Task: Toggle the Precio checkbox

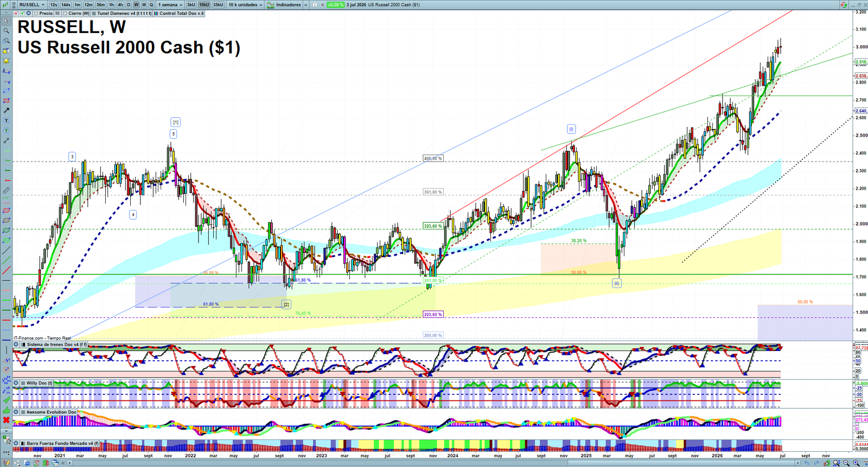Action: click(x=36, y=13)
